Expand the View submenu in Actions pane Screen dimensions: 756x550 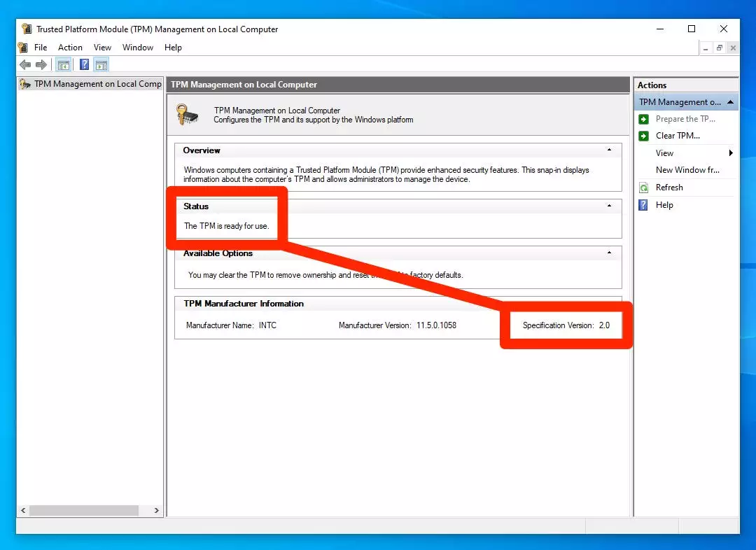[730, 153]
